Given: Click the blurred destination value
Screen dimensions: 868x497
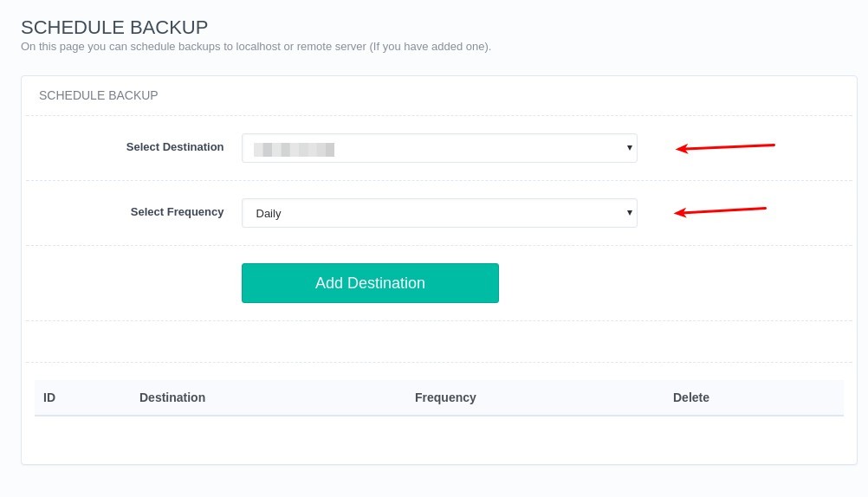Looking at the screenshot, I should (294, 150).
